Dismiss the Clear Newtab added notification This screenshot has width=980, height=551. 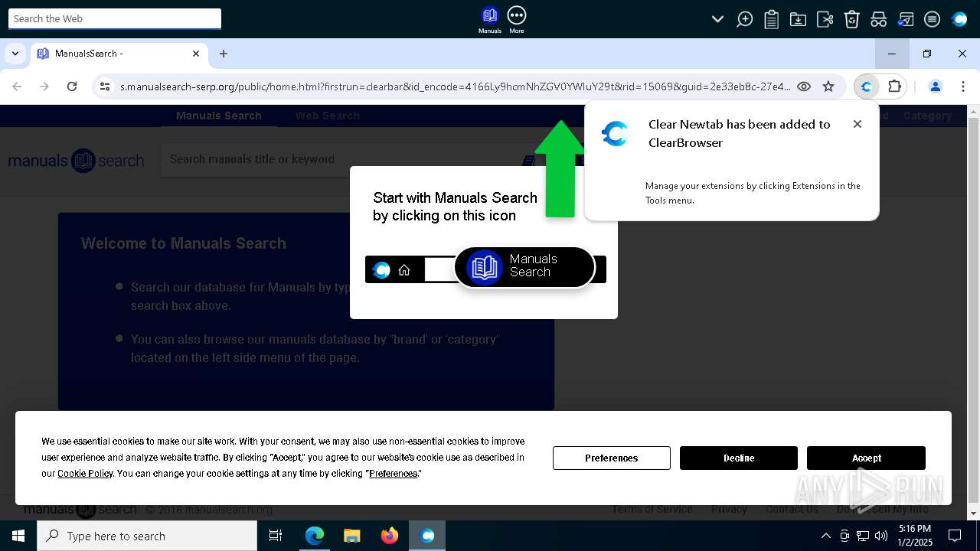[x=857, y=124]
